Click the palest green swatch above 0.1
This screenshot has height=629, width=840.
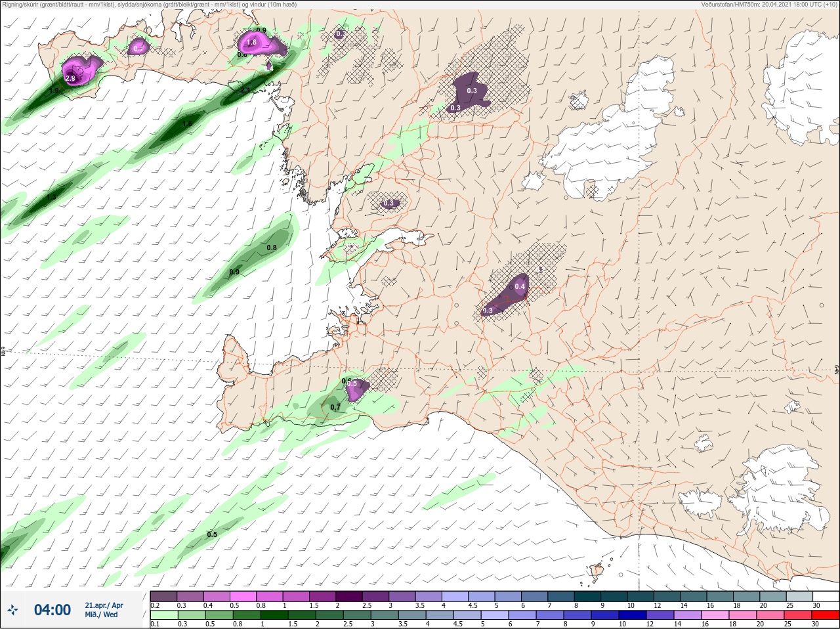(163, 615)
